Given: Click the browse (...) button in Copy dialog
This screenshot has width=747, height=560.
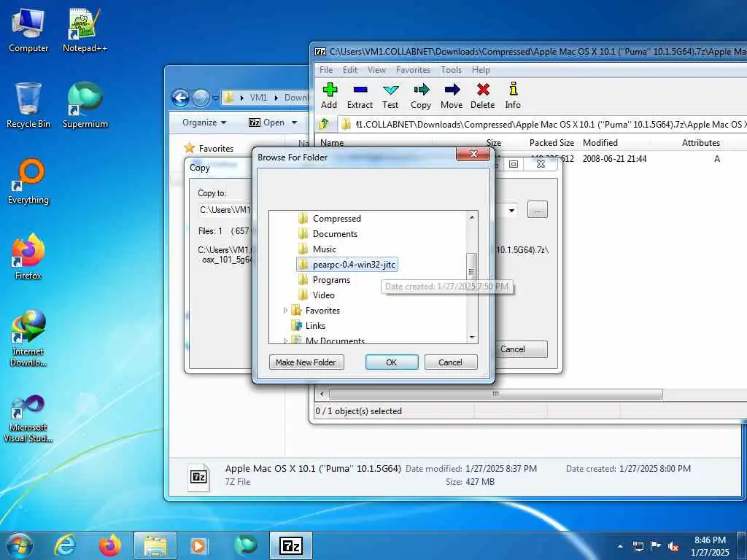Looking at the screenshot, I should click(x=538, y=210).
